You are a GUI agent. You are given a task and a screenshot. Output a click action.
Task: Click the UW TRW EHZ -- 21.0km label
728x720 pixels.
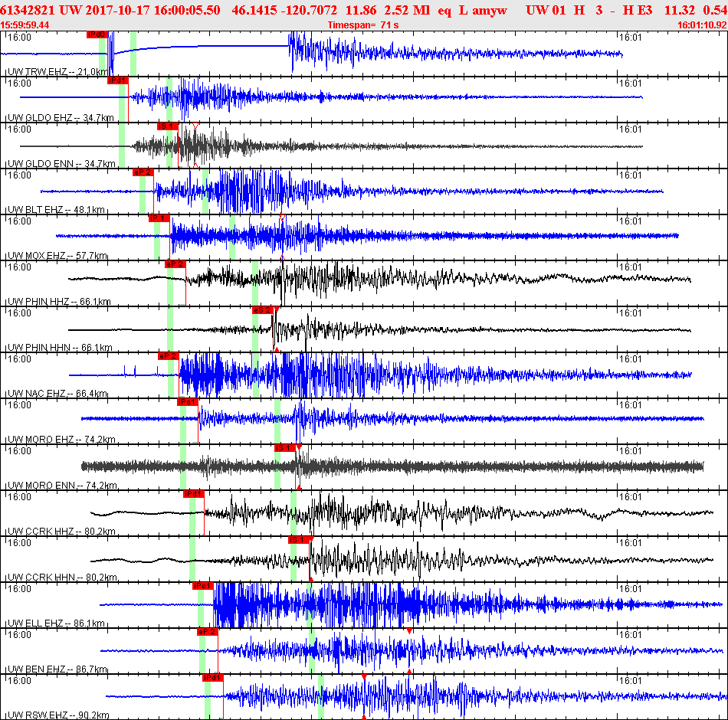pos(58,72)
